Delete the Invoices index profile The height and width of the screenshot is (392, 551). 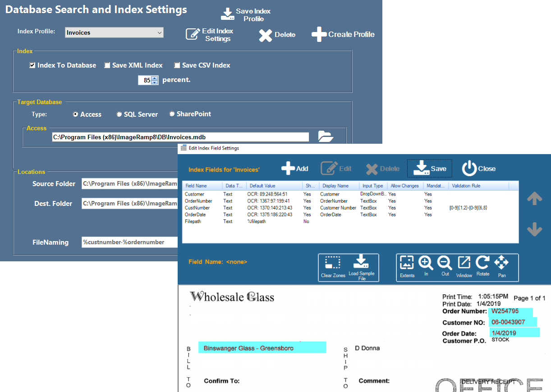click(x=277, y=35)
